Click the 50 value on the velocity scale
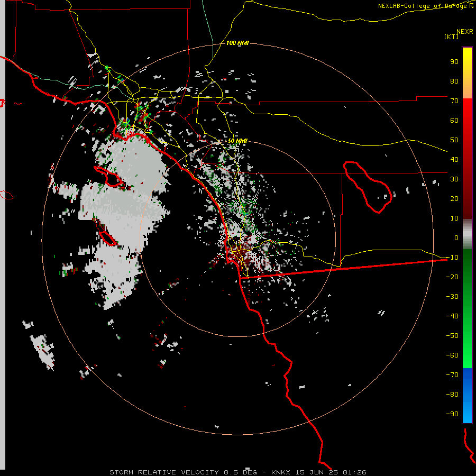Viewport: 476px width, 476px height. pyautogui.click(x=454, y=140)
